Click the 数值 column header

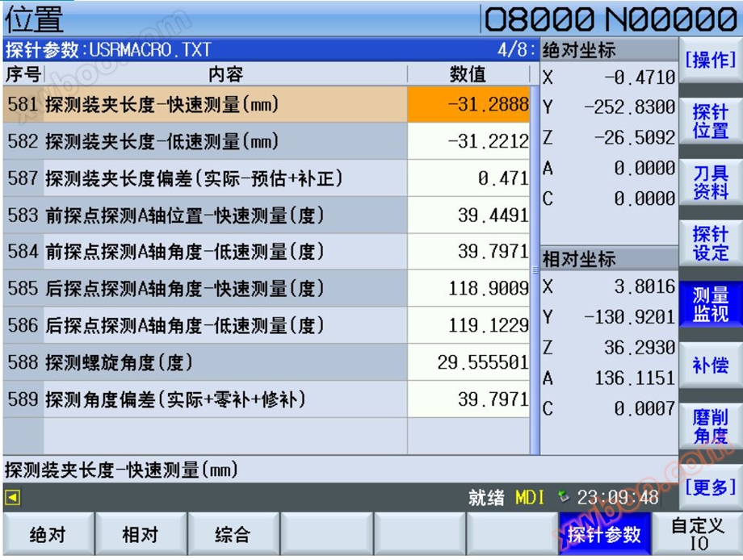pyautogui.click(x=468, y=75)
